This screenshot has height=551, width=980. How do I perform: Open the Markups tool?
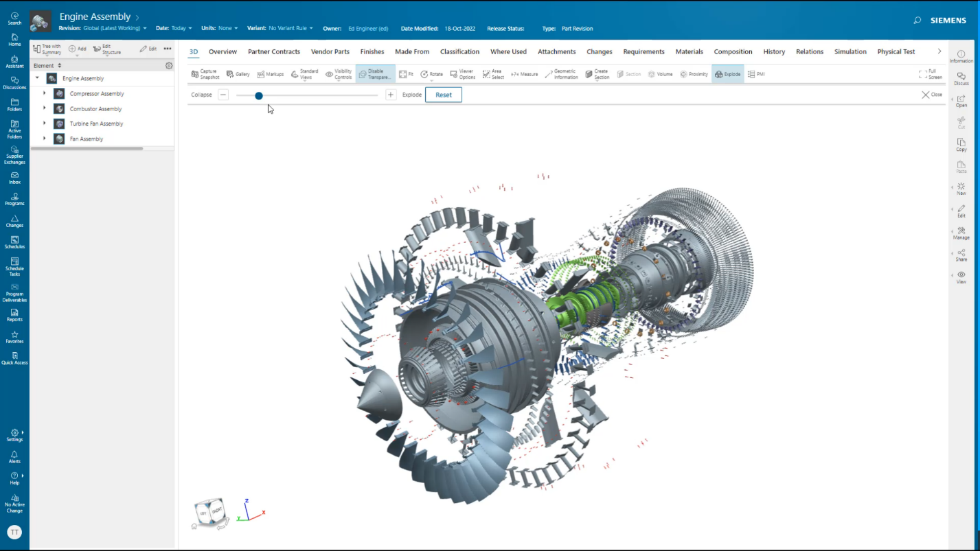pyautogui.click(x=271, y=73)
